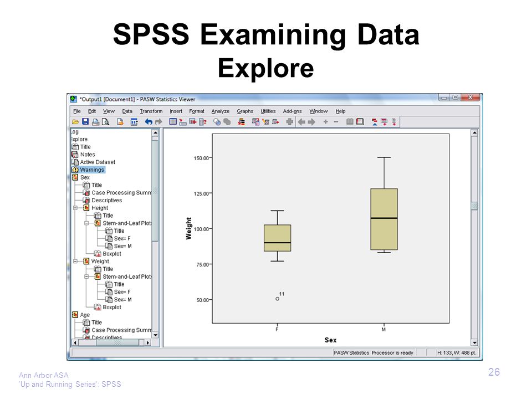Screen dimensions: 532x399
Task: Select Case Processing Summary under Age
Action: click(x=121, y=330)
